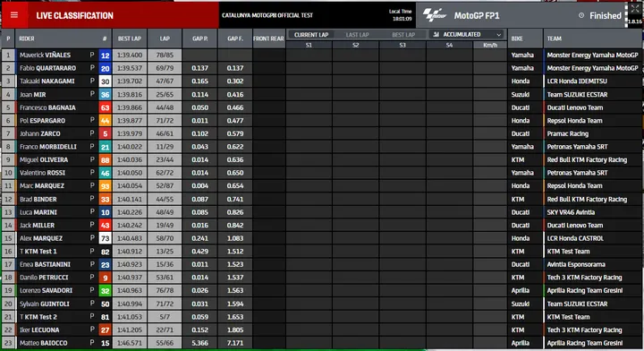Click Oliveira's number 88 badge

[x=106, y=160]
